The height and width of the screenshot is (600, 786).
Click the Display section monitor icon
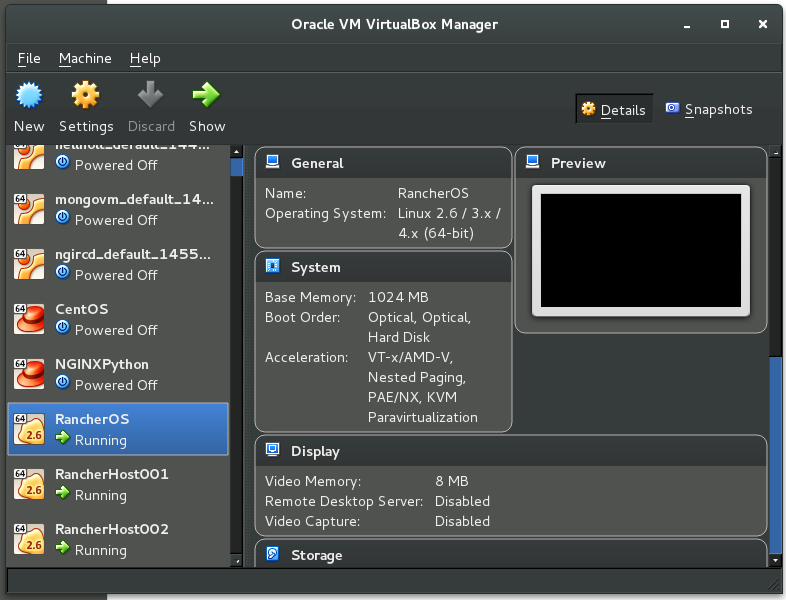(272, 450)
